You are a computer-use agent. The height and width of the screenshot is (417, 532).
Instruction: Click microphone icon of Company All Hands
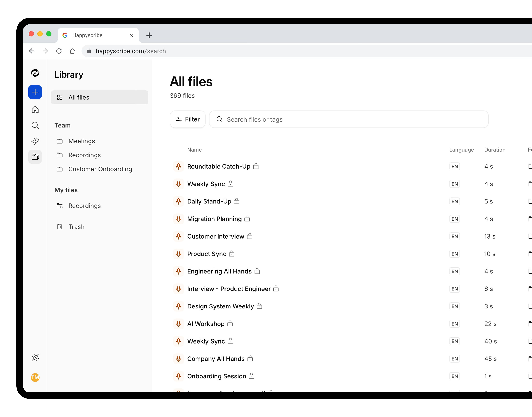pos(178,359)
